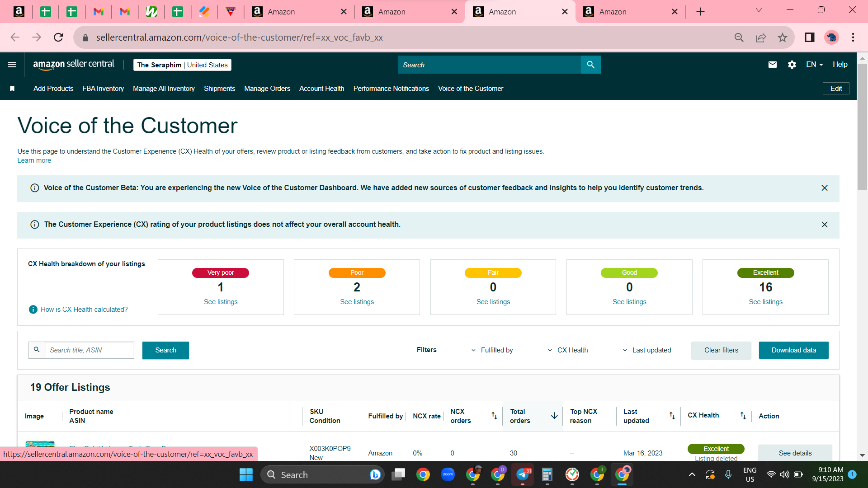
Task: Expand the Last updated filter dropdown
Action: pyautogui.click(x=646, y=350)
